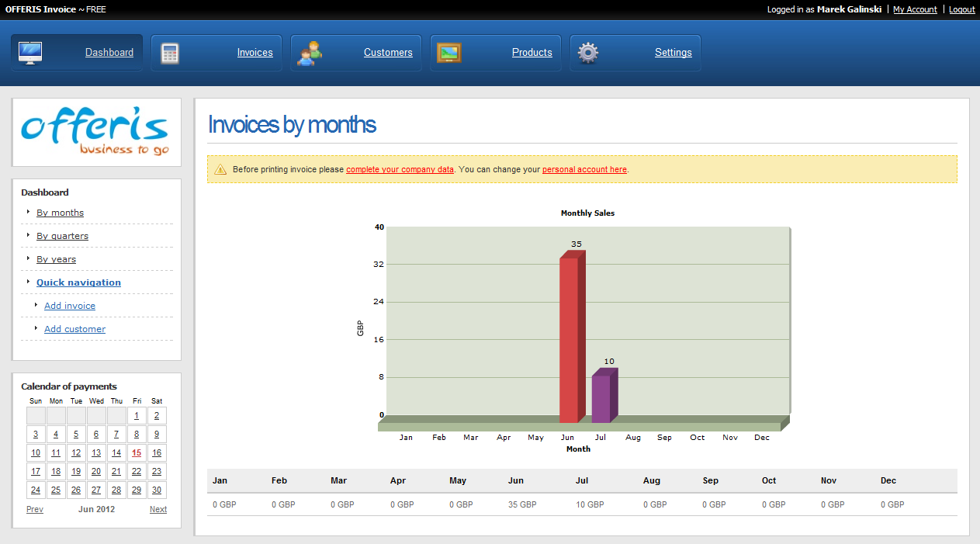This screenshot has width=980, height=544.
Task: Go to the Prev calendar month
Action: (35, 509)
